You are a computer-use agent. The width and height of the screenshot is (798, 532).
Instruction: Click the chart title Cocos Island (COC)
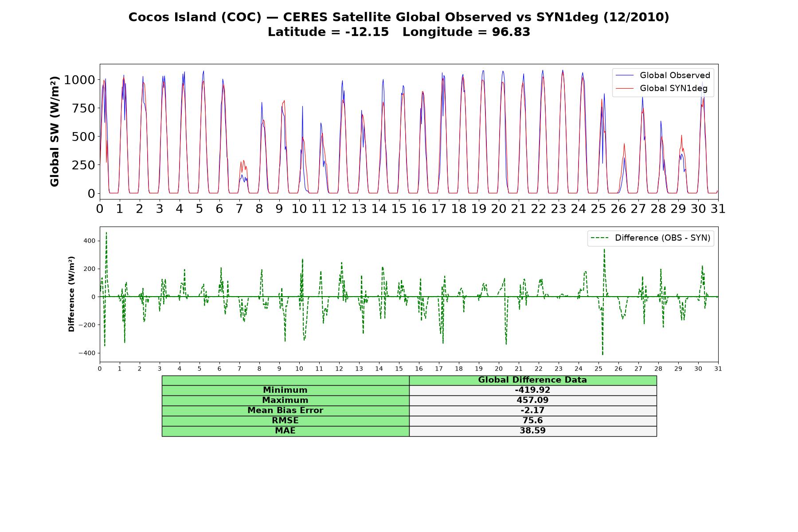coord(195,17)
